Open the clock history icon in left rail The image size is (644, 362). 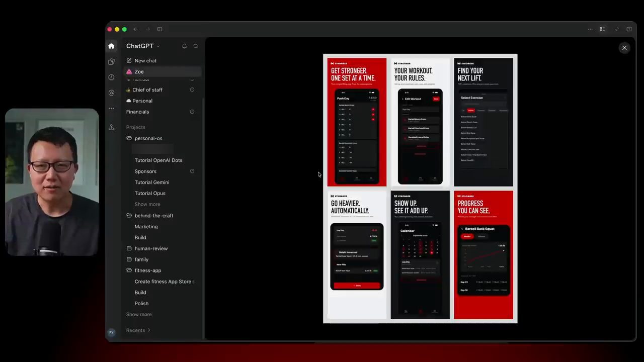111,77
